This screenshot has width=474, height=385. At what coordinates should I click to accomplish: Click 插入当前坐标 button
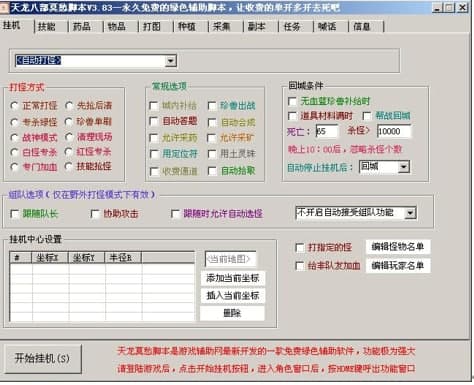tap(232, 295)
